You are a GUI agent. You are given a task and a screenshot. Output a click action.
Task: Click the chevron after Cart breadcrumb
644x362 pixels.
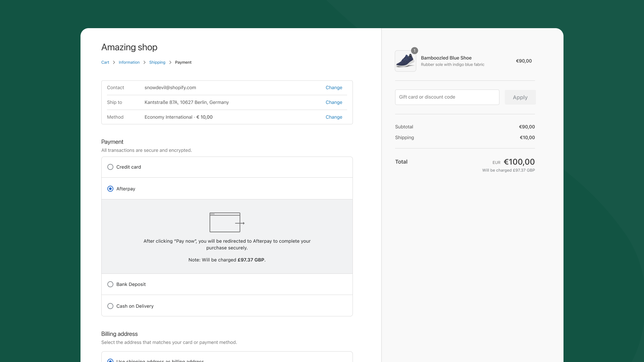[114, 62]
